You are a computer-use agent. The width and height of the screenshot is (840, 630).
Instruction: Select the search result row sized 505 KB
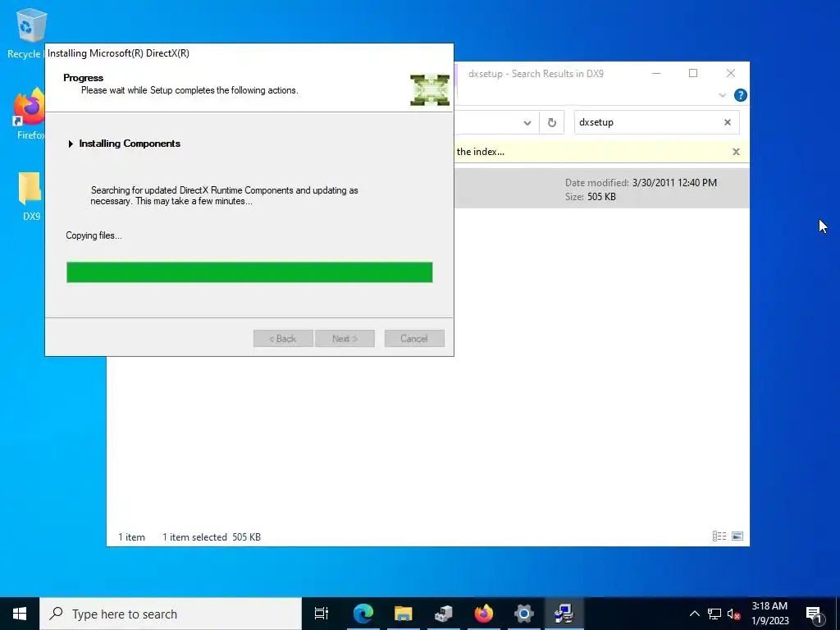601,189
